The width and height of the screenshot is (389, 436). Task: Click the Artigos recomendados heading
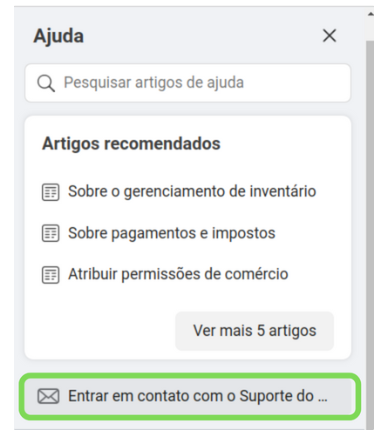(131, 144)
